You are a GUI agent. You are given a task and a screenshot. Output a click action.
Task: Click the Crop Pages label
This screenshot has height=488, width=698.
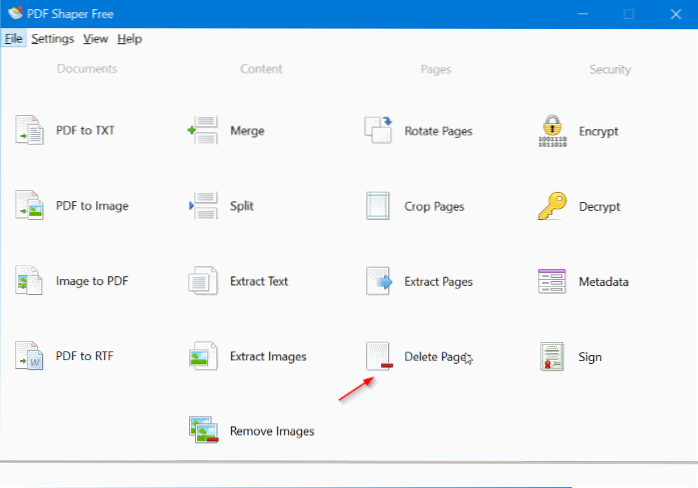pyautogui.click(x=434, y=206)
